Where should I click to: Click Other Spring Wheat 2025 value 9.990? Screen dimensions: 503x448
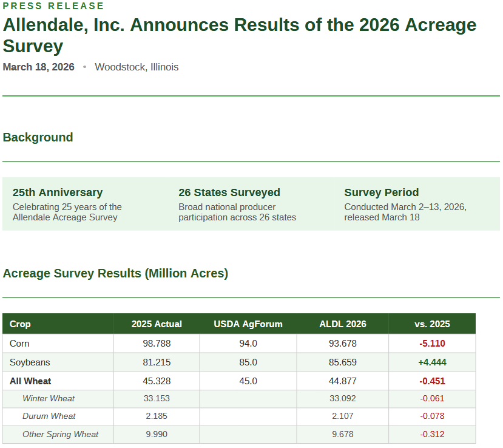coord(157,434)
